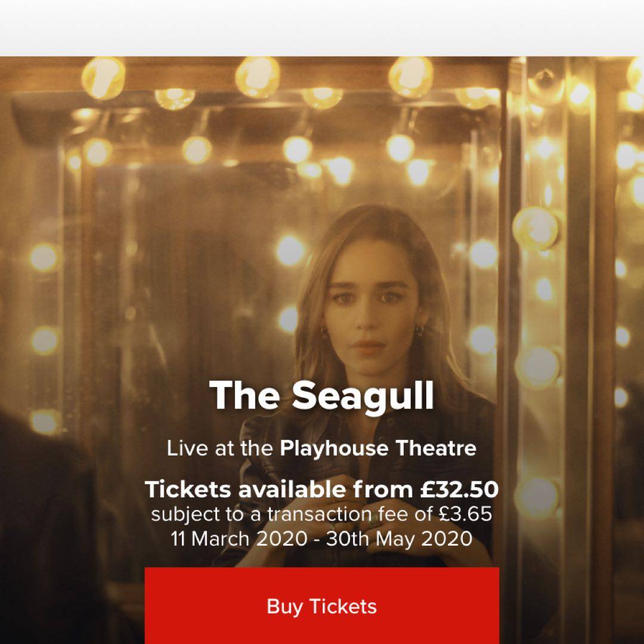Click the centre bulb of the top row
The image size is (644, 644).
[x=257, y=76]
